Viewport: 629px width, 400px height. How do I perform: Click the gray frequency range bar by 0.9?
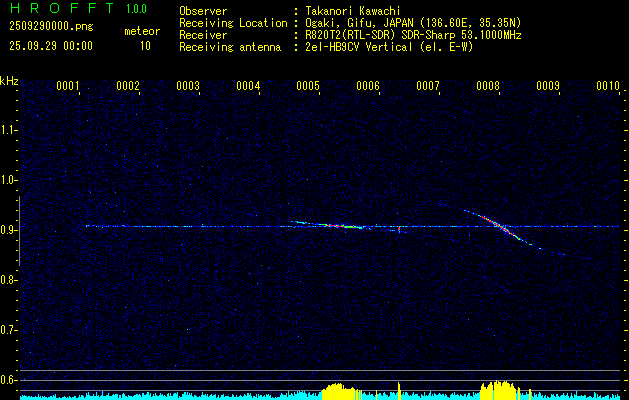(x=19, y=231)
